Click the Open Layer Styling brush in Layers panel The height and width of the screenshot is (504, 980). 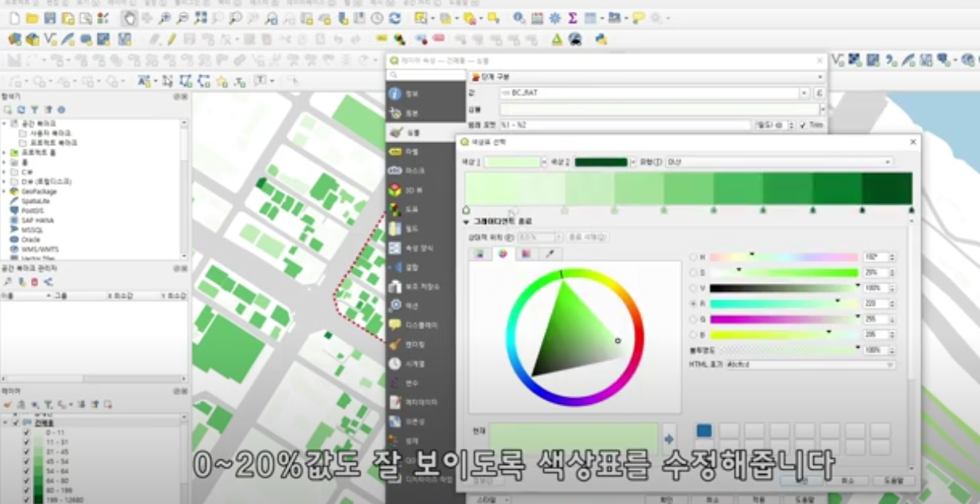click(7, 404)
